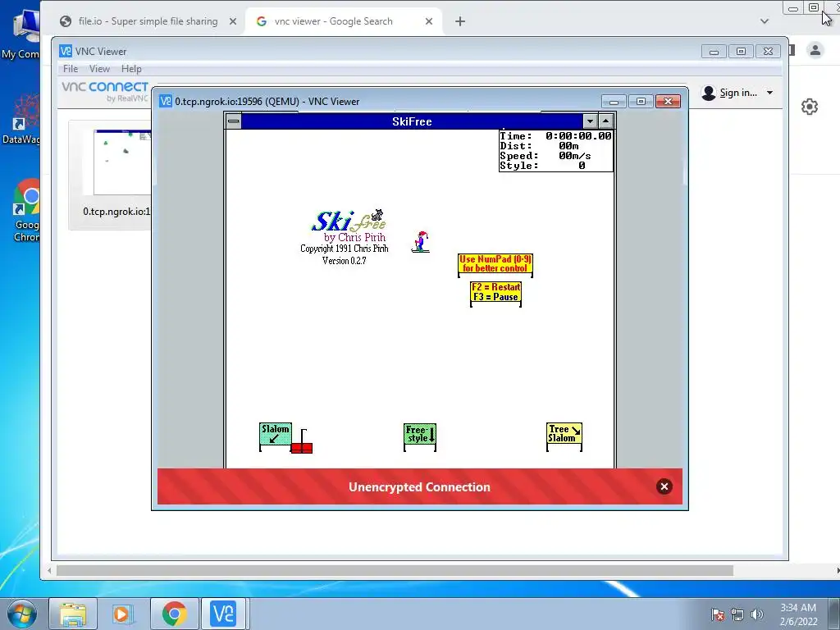This screenshot has height=630, width=840.
Task: Click Sign in... in VNC Viewer
Action: pyautogui.click(x=738, y=93)
